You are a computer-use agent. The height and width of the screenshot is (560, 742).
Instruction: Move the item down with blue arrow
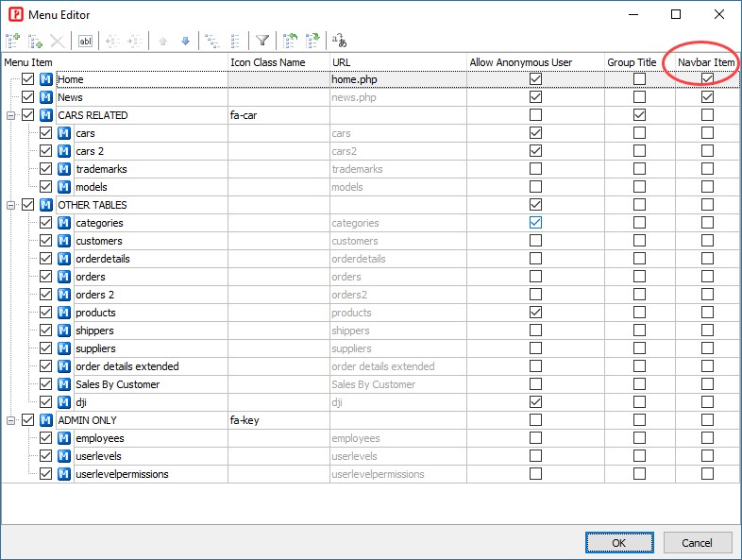pyautogui.click(x=185, y=41)
